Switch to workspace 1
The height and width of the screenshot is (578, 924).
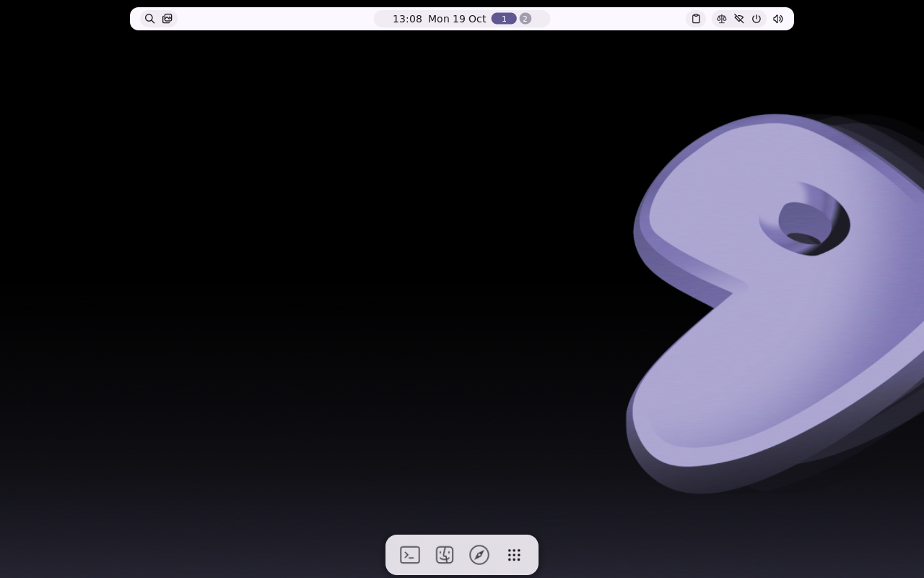504,19
